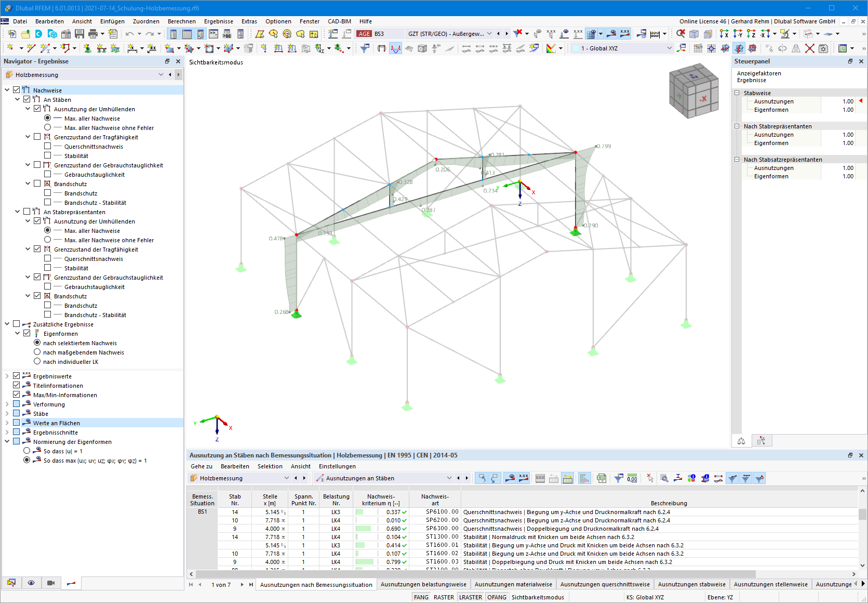Open the Ergebnisse menu
868x603 pixels.
coord(218,21)
